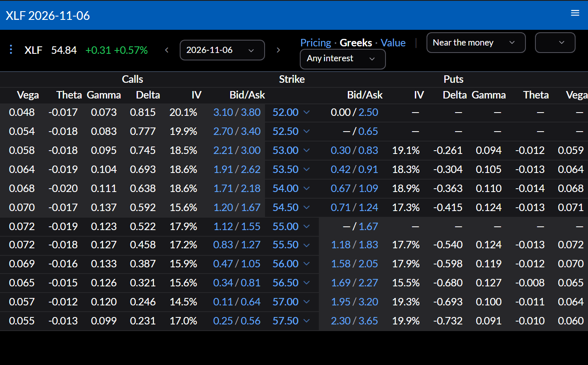Image resolution: width=588 pixels, height=365 pixels.
Task: Expand the 55.50 strike chevron
Action: point(306,245)
